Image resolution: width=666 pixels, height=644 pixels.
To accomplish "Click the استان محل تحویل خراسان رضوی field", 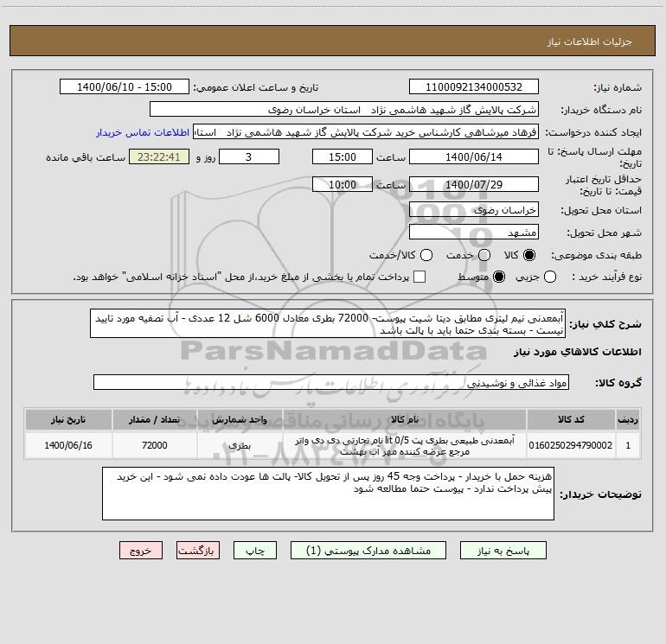I will 474,210.
